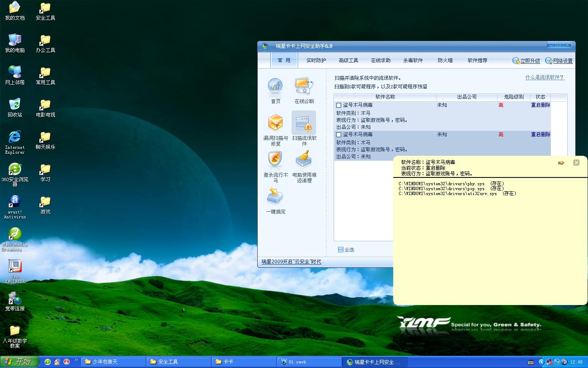The height and width of the screenshot is (368, 588).
Task: Select the 回收站 recycle bin icon
Action: click(15, 108)
